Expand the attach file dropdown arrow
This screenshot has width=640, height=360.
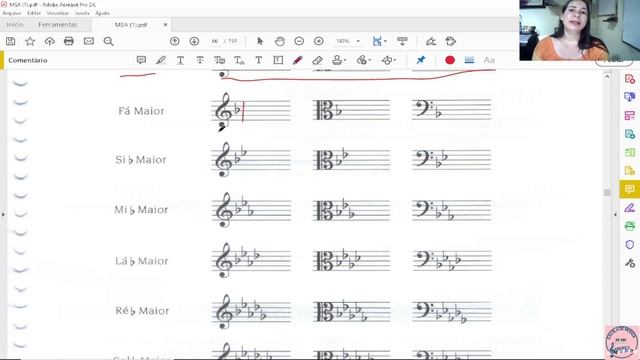click(370, 60)
